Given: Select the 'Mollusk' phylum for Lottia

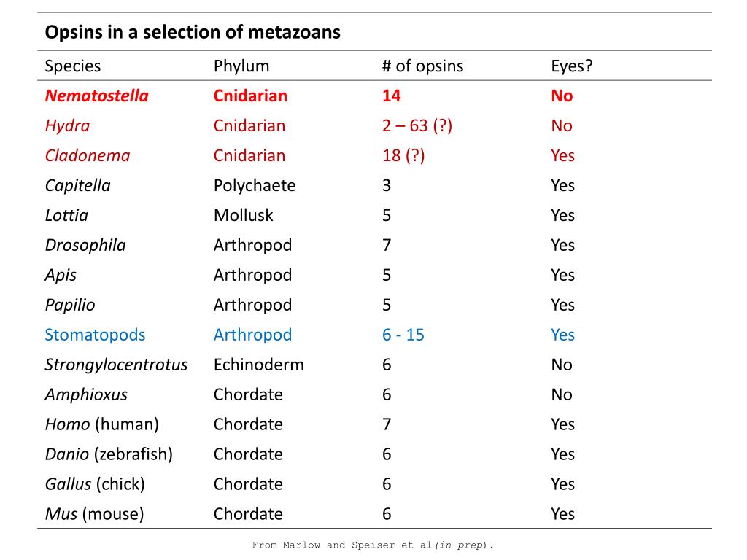Looking at the screenshot, I should coord(244,215).
